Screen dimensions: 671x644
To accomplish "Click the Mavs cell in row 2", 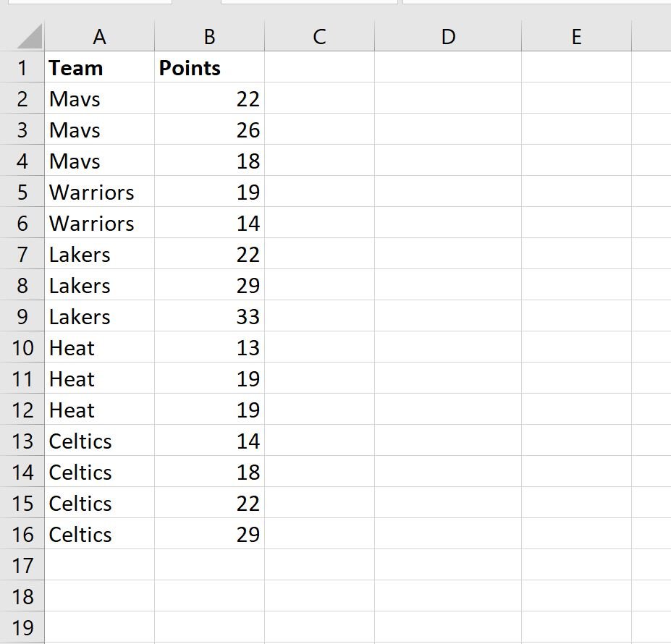I will tap(99, 99).
